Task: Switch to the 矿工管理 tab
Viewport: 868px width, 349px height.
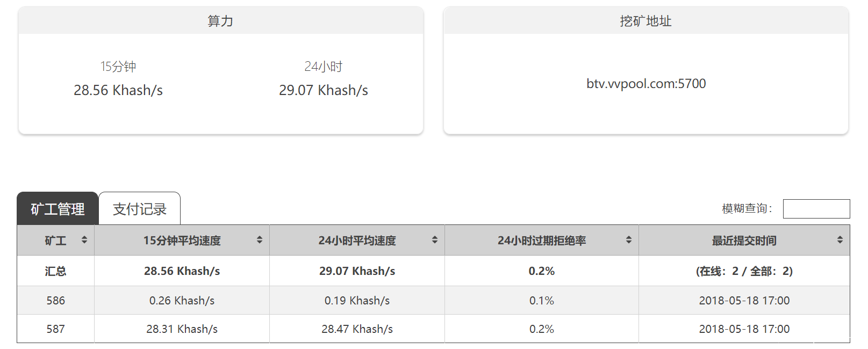Action: (x=58, y=209)
